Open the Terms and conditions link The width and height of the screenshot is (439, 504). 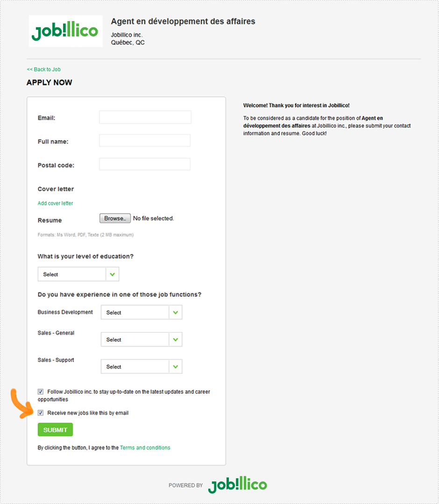click(x=145, y=447)
